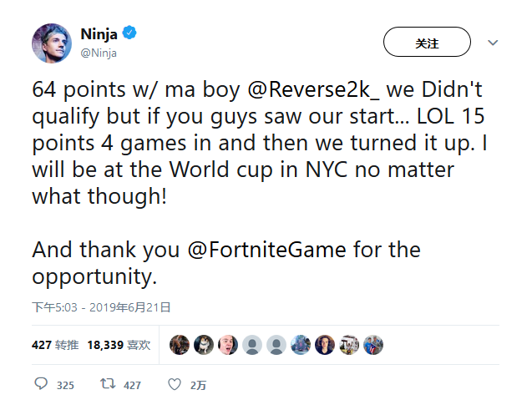Viewport: 532px width, 410px height.
Task: Like the tweet with the heart icon
Action: 174,385
